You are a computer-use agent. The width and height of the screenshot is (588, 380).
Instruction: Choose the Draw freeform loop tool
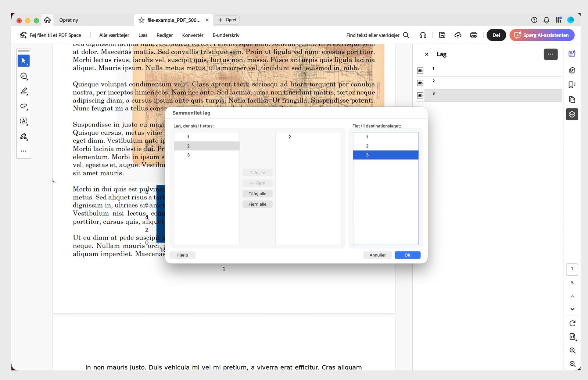point(24,106)
